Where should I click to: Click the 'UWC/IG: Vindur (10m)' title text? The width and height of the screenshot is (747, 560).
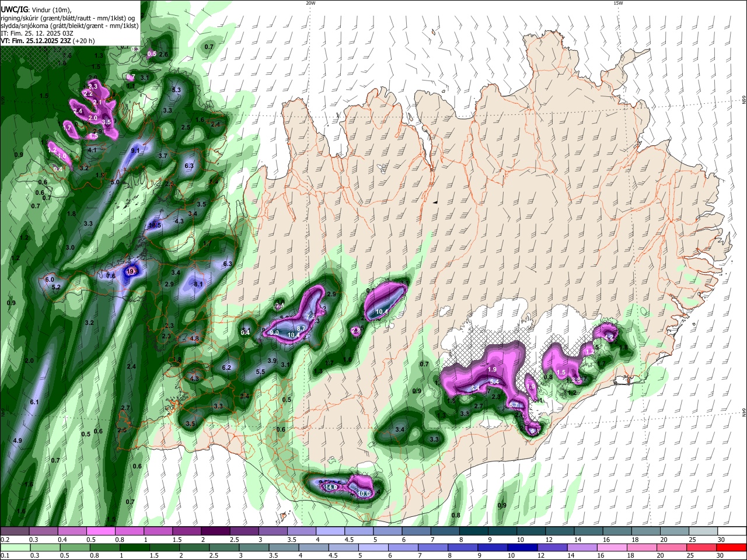[x=36, y=9]
